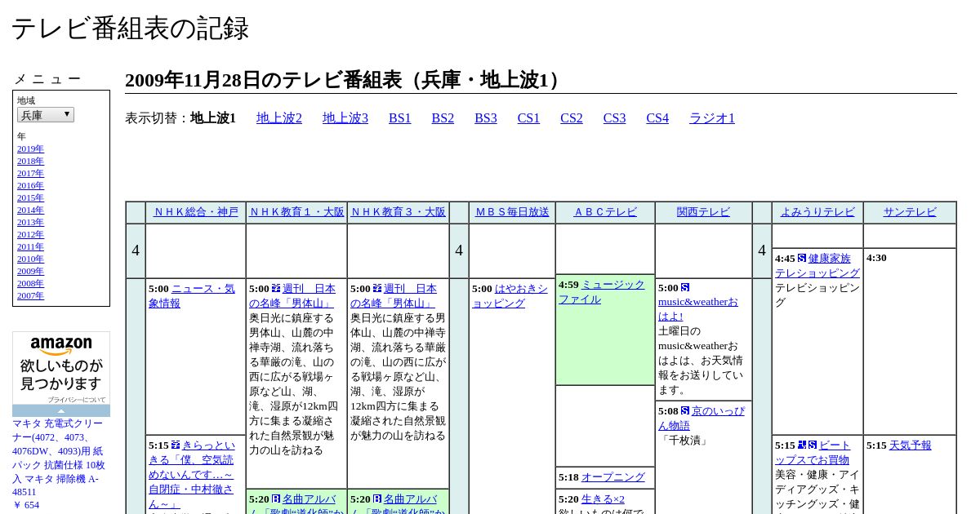
Task: Open the ＭＢＳ毎日放送 channel link
Action: pyautogui.click(x=512, y=212)
